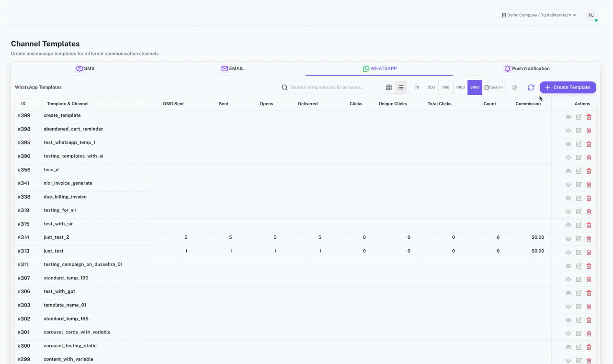Filter by last 30d
The width and height of the screenshot is (613, 364).
431,88
